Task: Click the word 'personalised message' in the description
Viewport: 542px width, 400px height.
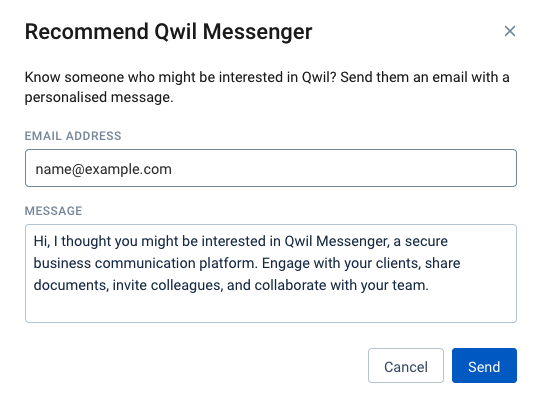Action: point(99,97)
